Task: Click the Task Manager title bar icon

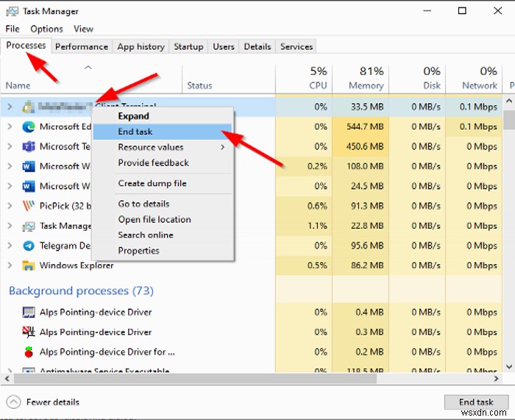Action: click(x=13, y=12)
